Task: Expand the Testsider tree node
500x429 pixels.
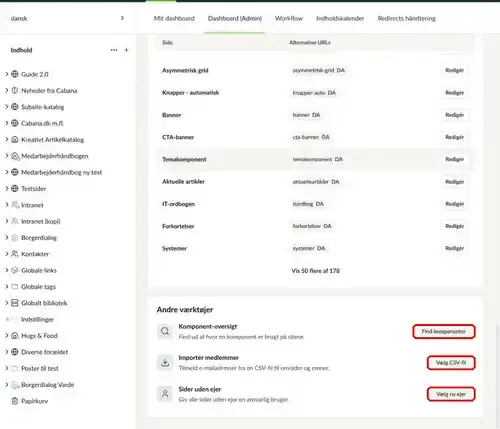Action: [x=6, y=188]
